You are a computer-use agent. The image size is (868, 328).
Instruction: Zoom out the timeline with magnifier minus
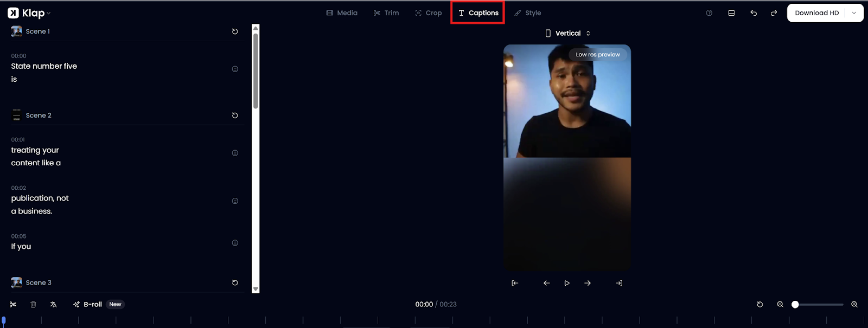pos(780,305)
